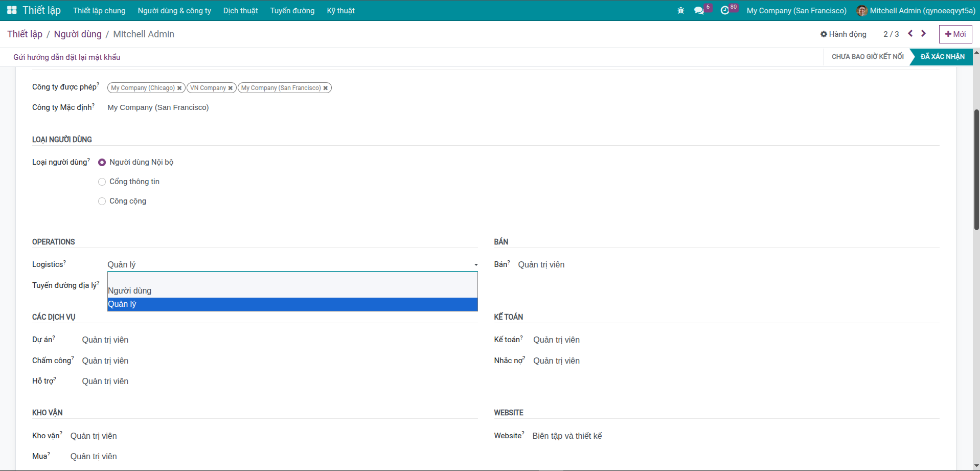The width and height of the screenshot is (980, 471).
Task: Click the debug bug icon in navbar
Action: point(680,11)
